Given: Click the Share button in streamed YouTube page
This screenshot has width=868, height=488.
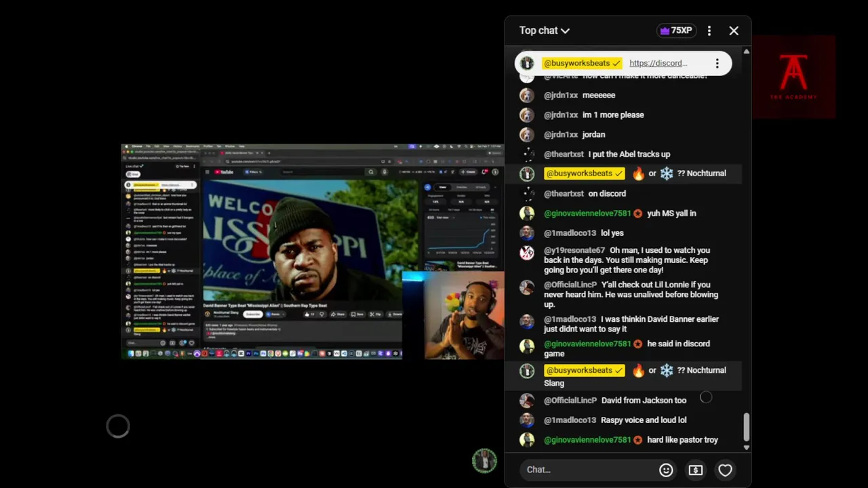Looking at the screenshot, I should (x=338, y=314).
